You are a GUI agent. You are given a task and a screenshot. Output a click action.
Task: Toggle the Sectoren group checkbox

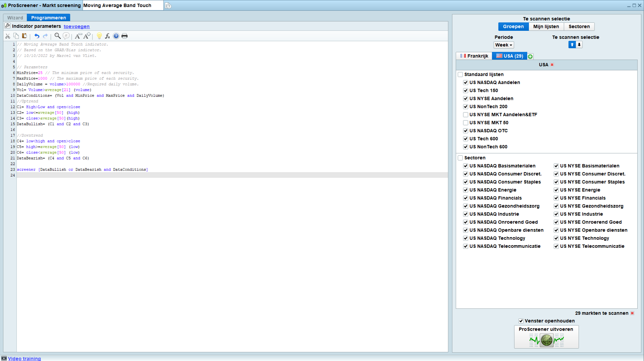(460, 158)
